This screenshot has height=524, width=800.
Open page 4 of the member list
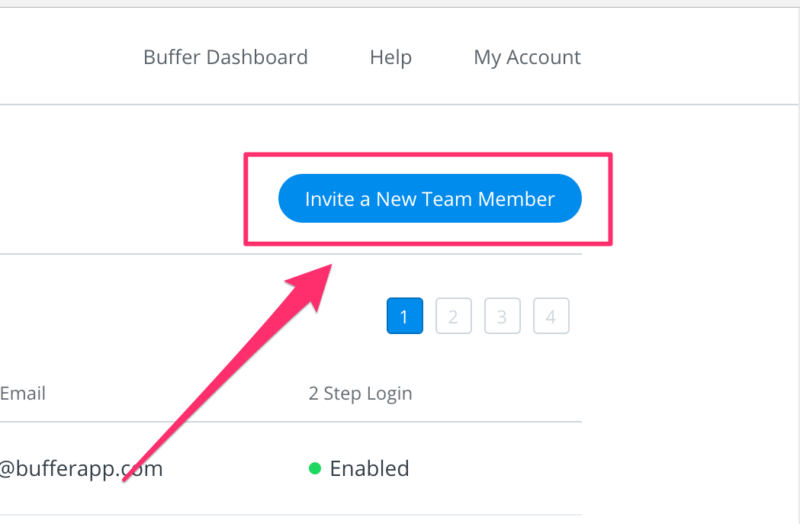coord(551,317)
